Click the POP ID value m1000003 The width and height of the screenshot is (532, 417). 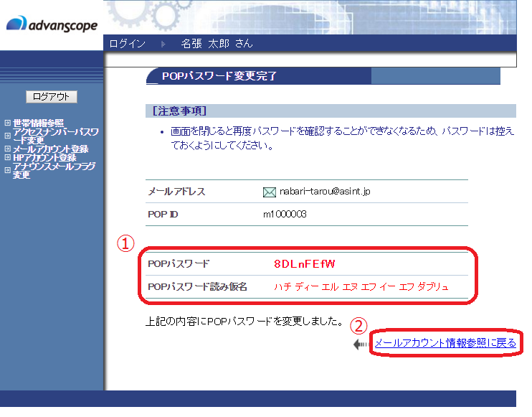tap(285, 215)
